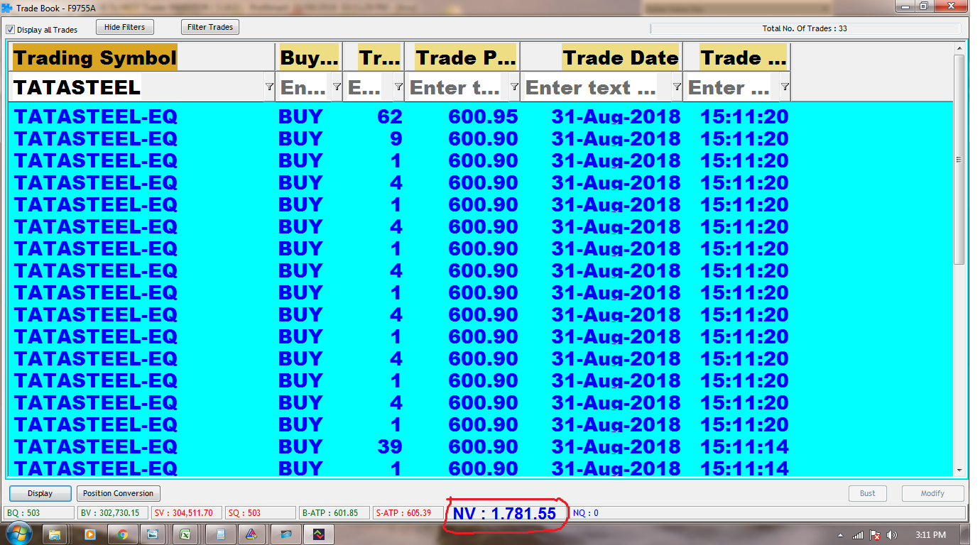Viewport: 980px width, 545px height.
Task: Switch to Excel in the taskbar
Action: click(x=185, y=534)
